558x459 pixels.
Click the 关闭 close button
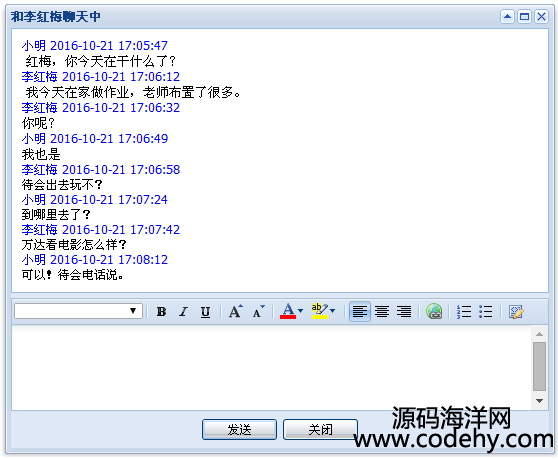point(320,429)
